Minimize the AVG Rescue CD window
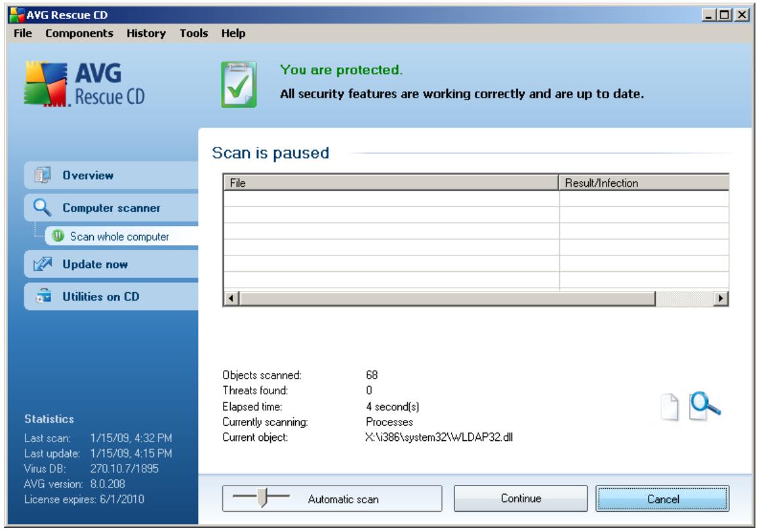 click(x=709, y=15)
